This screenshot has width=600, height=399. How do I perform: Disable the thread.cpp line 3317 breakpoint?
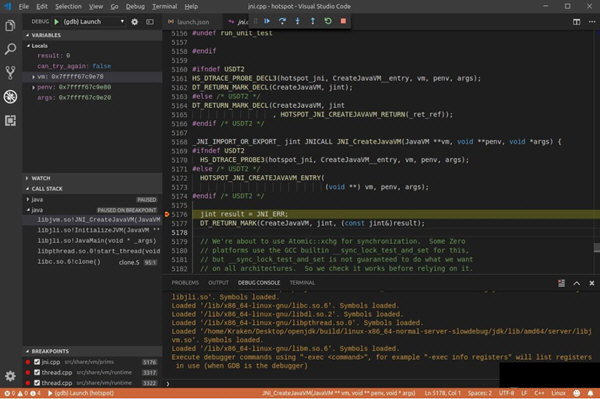click(x=37, y=372)
